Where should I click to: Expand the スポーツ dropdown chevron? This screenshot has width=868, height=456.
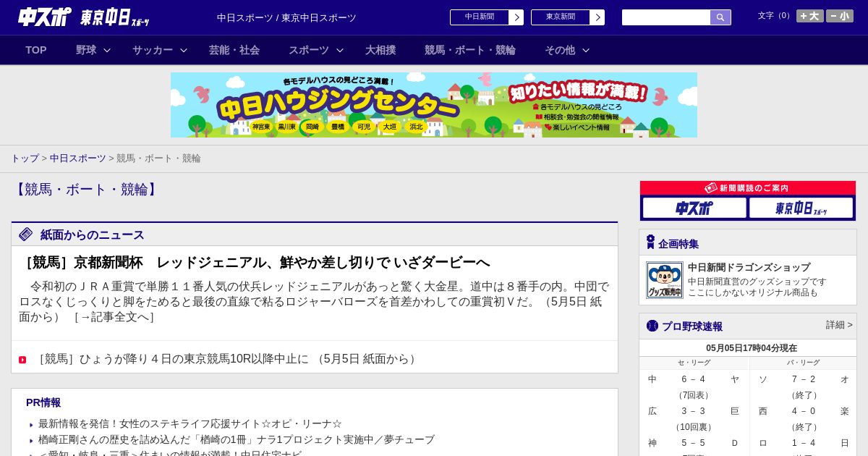coord(340,51)
